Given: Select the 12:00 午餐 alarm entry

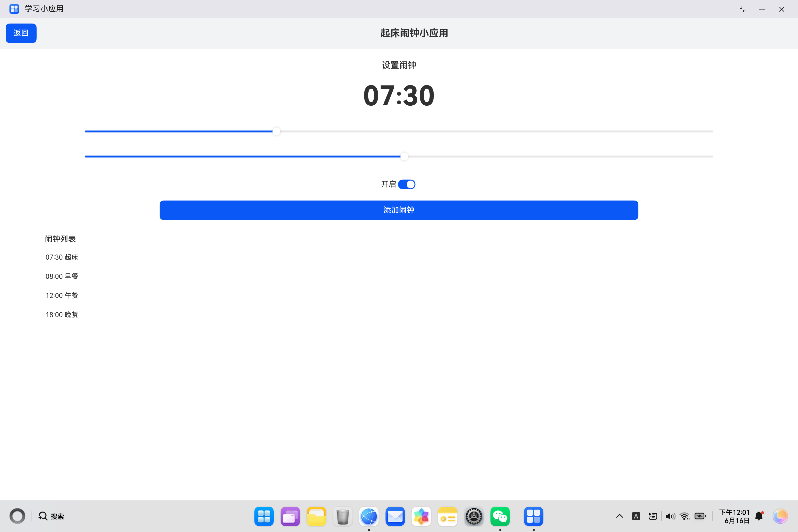Looking at the screenshot, I should tap(62, 295).
